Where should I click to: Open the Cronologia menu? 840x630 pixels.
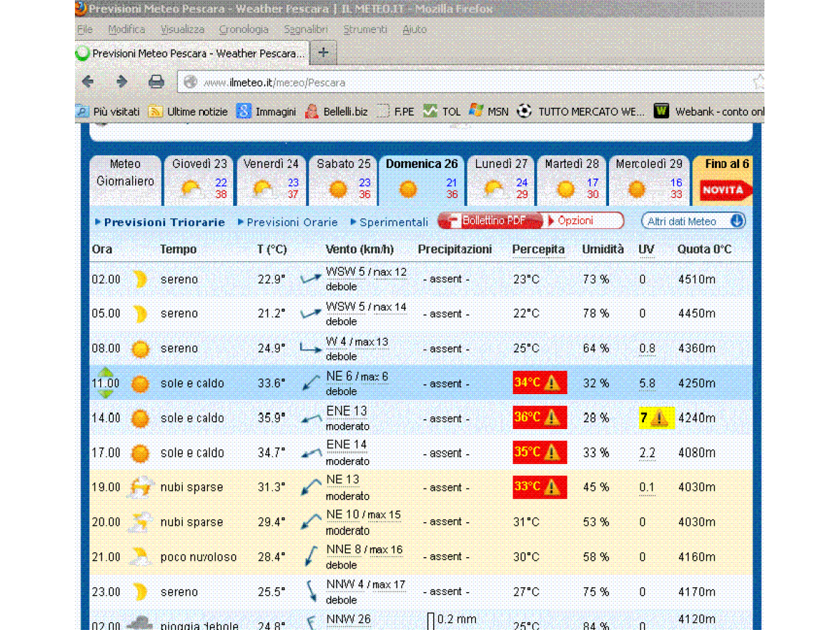[x=244, y=29]
